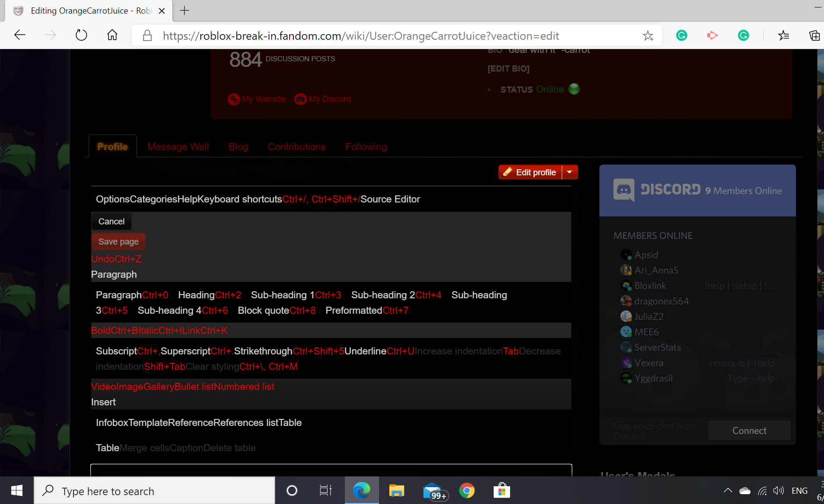The height and width of the screenshot is (504, 824).
Task: Open the red arrow extension icon
Action: [712, 35]
